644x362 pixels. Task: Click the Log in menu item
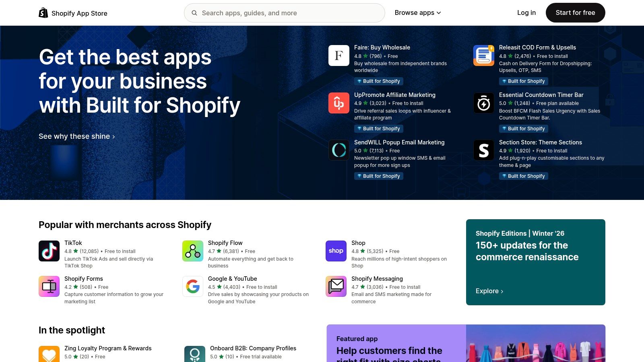click(x=526, y=12)
